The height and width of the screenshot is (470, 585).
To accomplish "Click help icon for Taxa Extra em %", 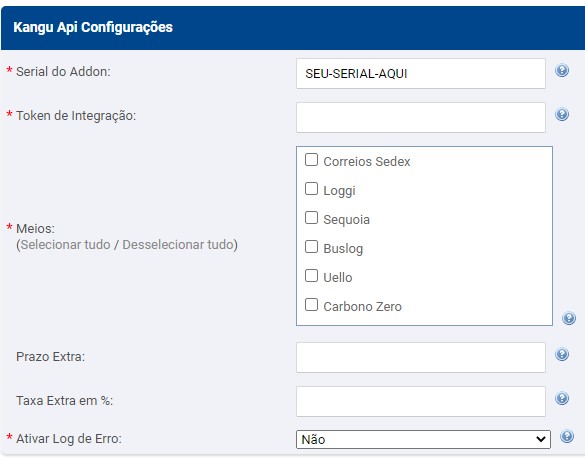I will click(562, 398).
